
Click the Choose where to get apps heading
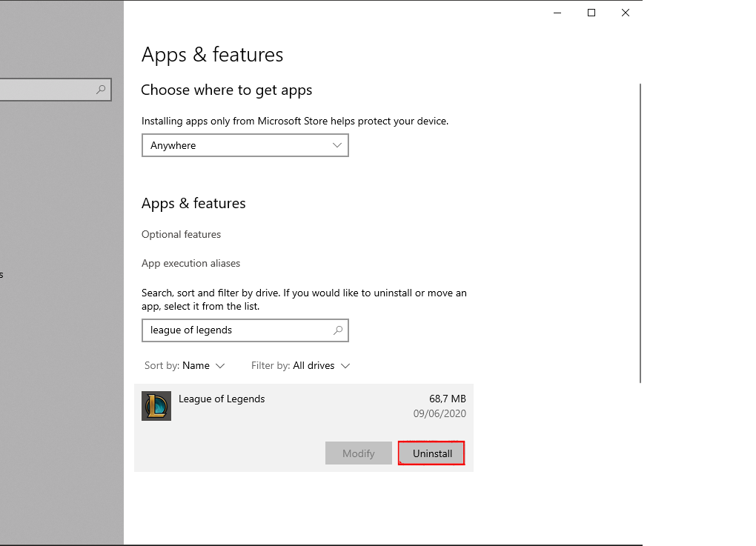(227, 90)
